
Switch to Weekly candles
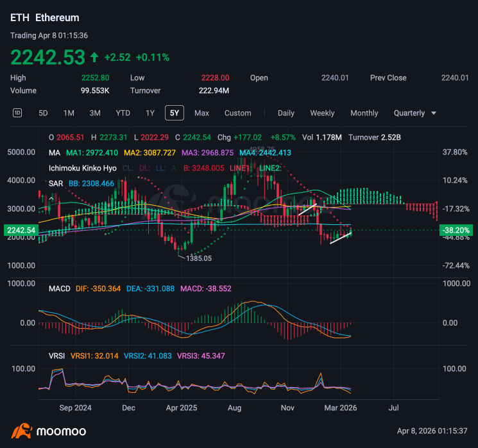click(322, 113)
